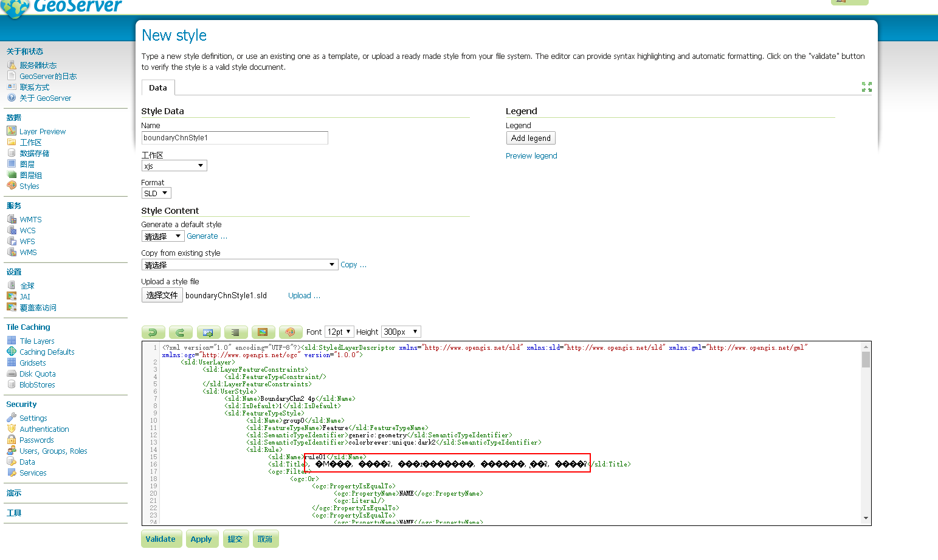
Task: Click the Authentication shield icon
Action: pyautogui.click(x=12, y=429)
